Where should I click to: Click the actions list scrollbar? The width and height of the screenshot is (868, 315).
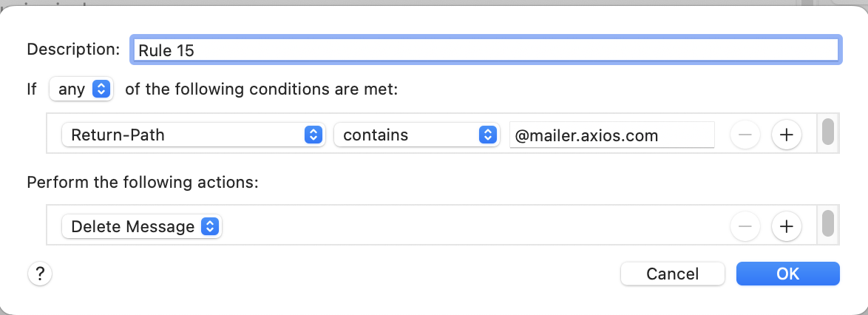click(x=828, y=223)
